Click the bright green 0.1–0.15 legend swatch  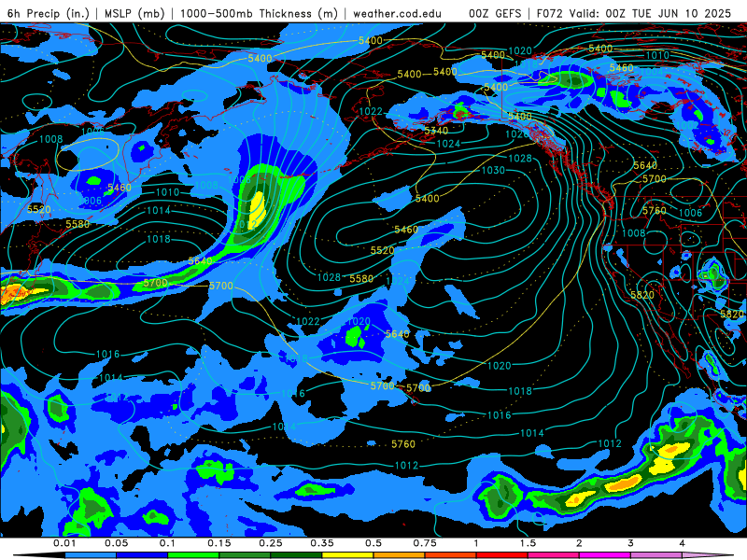[193, 555]
